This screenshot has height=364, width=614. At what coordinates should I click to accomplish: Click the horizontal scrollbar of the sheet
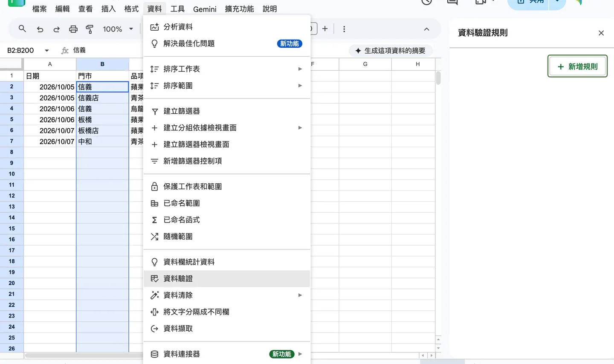point(84,355)
